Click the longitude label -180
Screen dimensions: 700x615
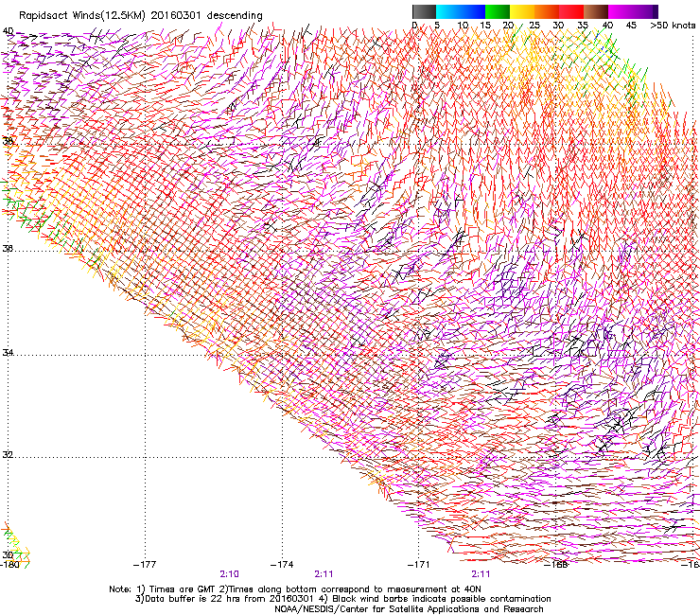pos(9,565)
